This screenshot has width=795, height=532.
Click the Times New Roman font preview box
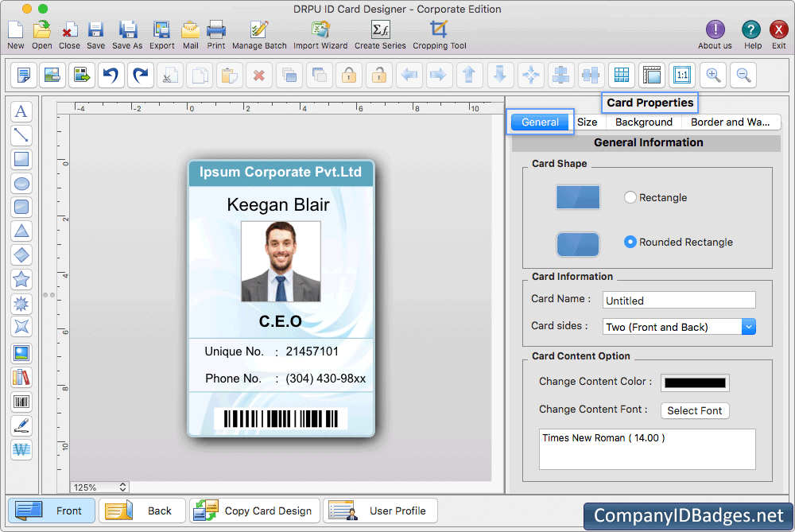point(647,449)
